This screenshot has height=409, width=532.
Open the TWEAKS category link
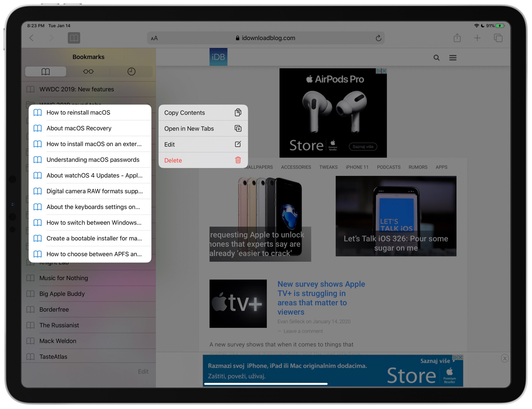tap(328, 167)
